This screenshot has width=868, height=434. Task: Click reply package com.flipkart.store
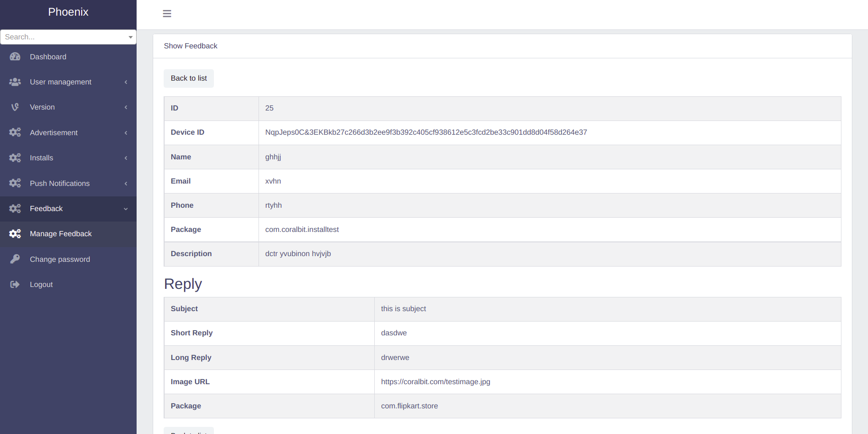point(410,406)
